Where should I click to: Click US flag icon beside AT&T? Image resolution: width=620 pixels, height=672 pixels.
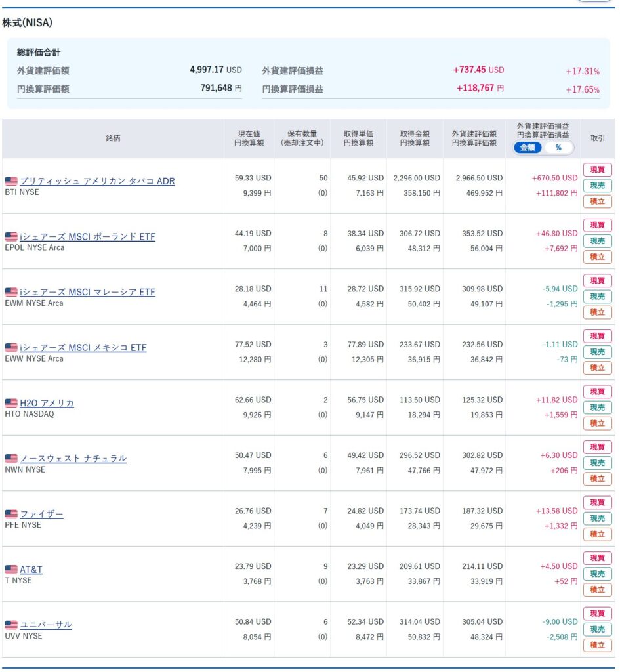point(11,570)
